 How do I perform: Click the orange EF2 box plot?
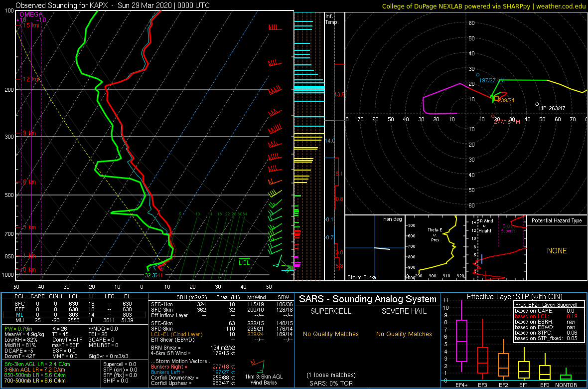coord(505,360)
